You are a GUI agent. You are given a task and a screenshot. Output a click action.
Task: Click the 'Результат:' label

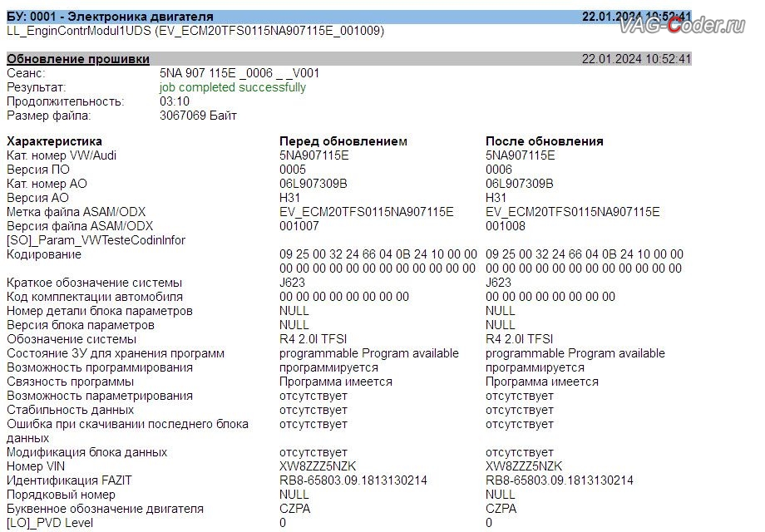[x=36, y=87]
